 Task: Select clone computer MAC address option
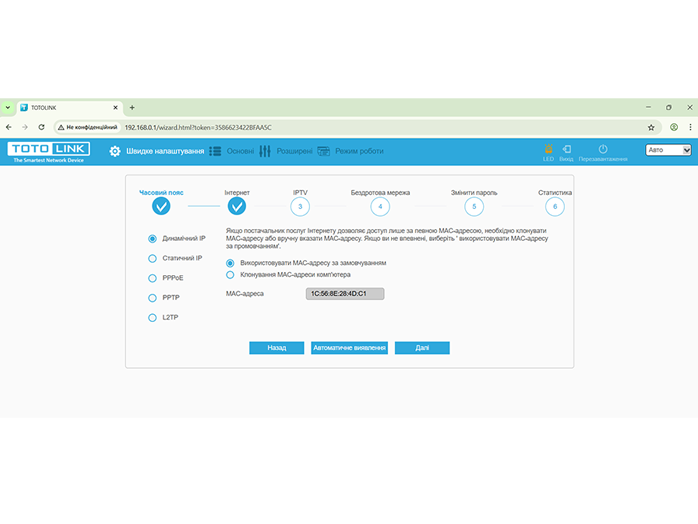point(230,275)
